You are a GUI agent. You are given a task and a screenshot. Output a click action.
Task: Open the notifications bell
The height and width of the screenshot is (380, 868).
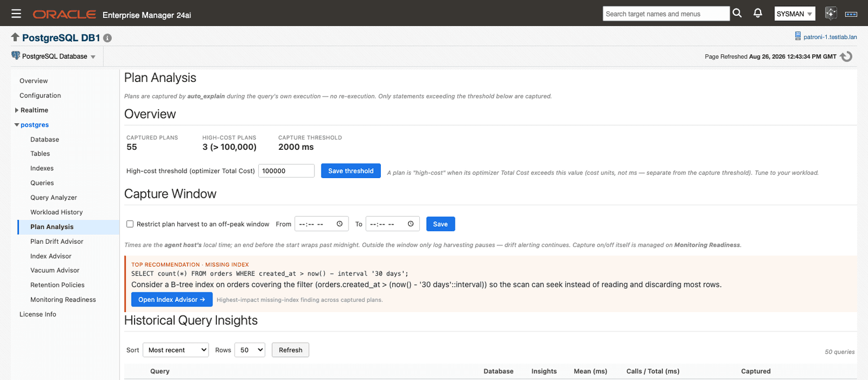point(758,14)
